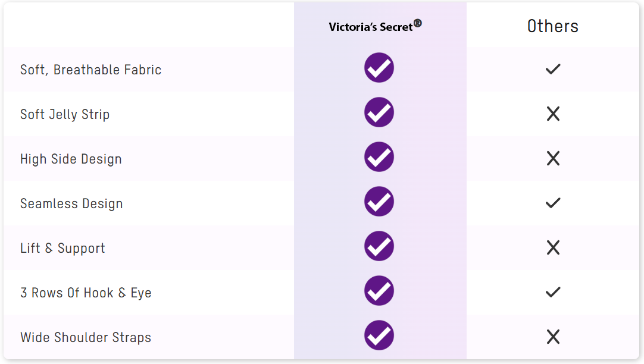Select the Others column header
The width and height of the screenshot is (644, 364).
pyautogui.click(x=553, y=26)
